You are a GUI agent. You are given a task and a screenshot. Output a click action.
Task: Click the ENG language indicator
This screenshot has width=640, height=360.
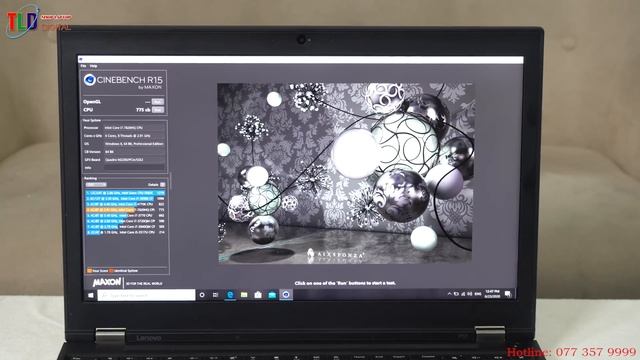(478, 294)
